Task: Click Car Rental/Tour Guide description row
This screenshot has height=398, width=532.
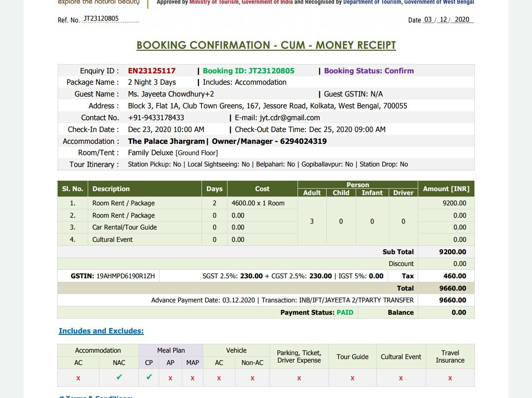Action: tap(125, 228)
